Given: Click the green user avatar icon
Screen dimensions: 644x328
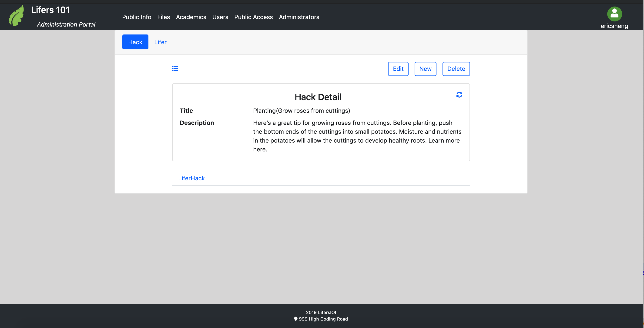Looking at the screenshot, I should (614, 14).
